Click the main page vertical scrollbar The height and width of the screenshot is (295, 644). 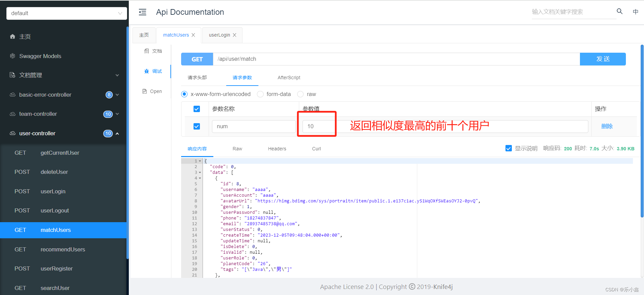coord(642,131)
